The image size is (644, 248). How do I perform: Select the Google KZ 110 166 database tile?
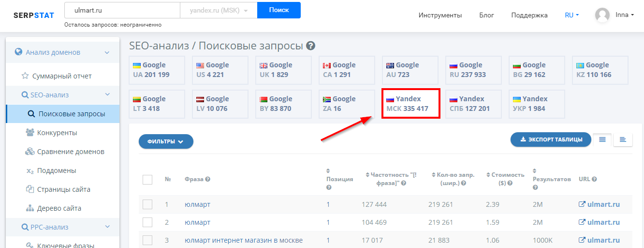(600, 70)
